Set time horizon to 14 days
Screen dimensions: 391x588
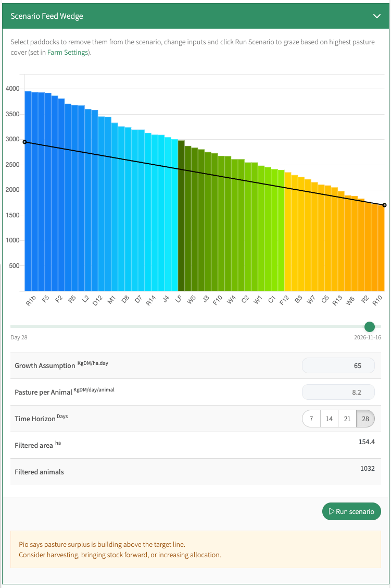coord(329,419)
